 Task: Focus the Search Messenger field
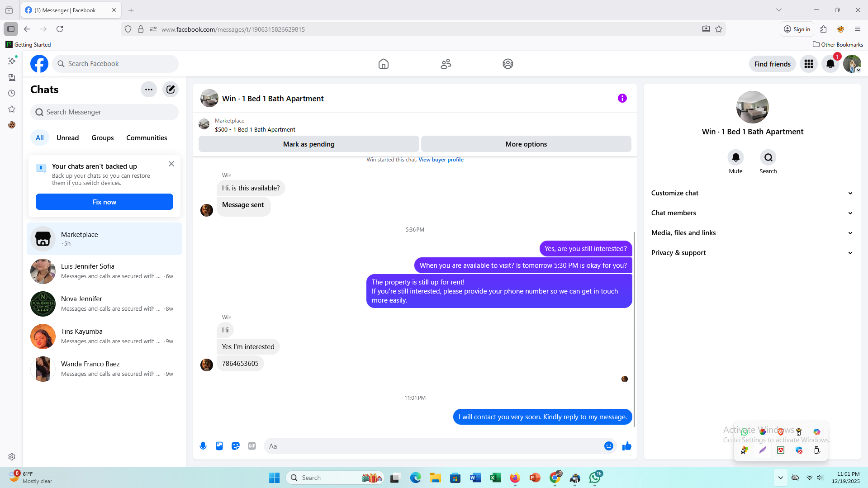click(104, 112)
